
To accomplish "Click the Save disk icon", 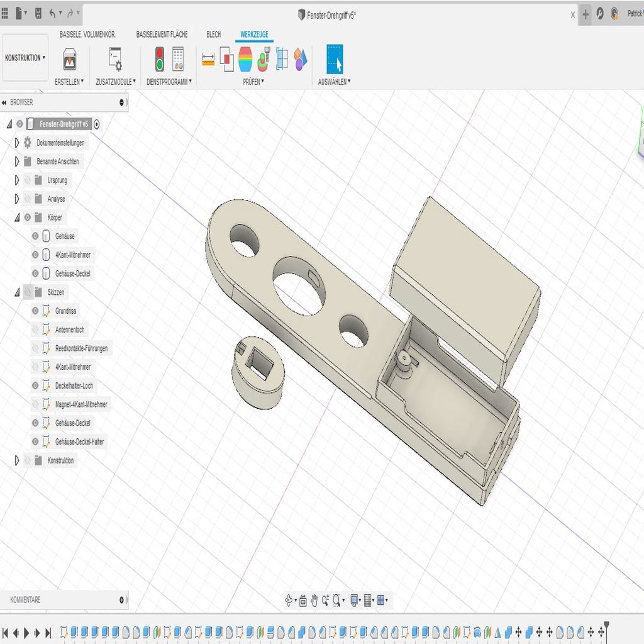I will pyautogui.click(x=38, y=13).
